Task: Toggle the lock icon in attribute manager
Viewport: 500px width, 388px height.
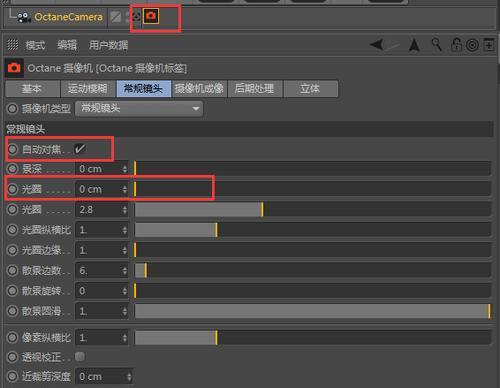Action: click(x=456, y=44)
